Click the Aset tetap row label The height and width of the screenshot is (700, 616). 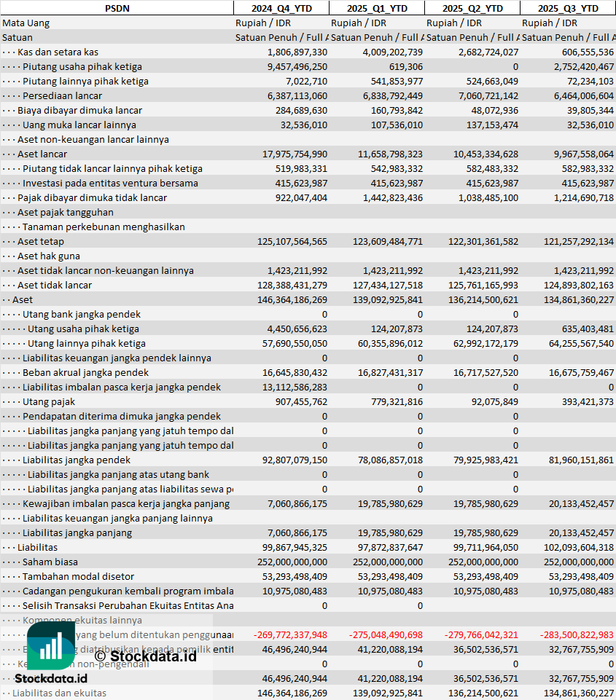pos(41,242)
